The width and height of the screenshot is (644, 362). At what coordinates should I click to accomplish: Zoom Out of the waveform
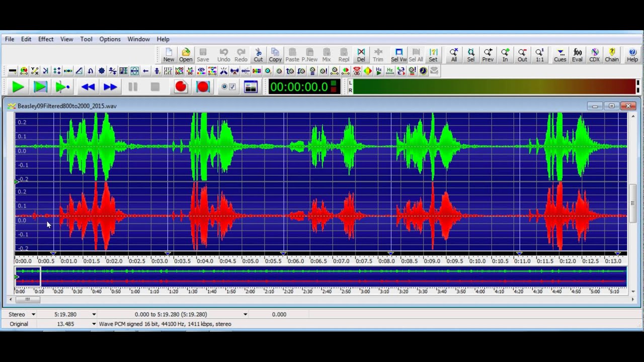[x=522, y=55]
